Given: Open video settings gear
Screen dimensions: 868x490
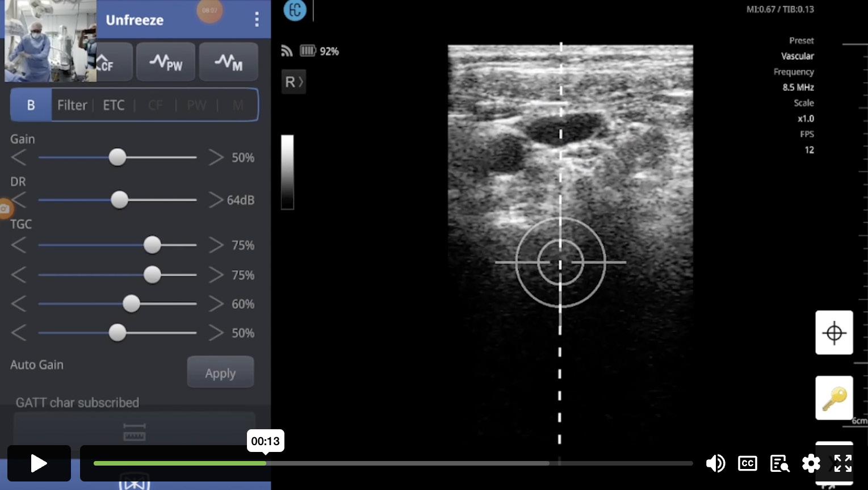Looking at the screenshot, I should [811, 463].
